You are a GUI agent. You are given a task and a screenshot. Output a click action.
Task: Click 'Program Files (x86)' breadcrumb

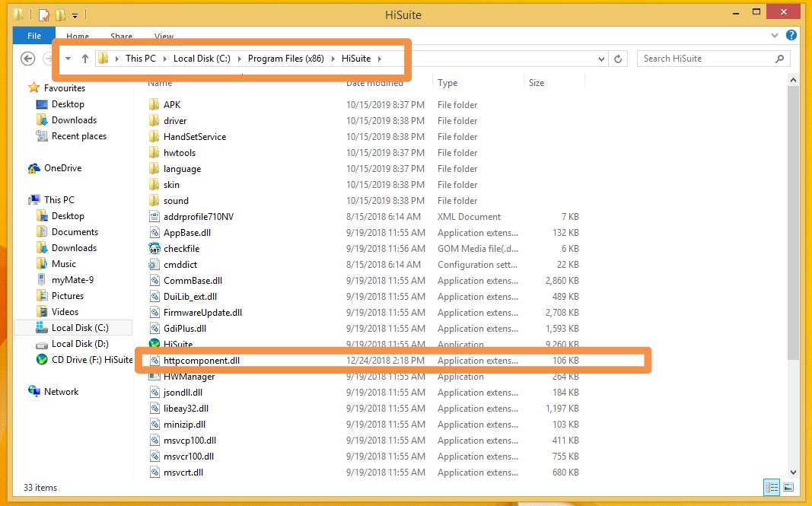[286, 59]
